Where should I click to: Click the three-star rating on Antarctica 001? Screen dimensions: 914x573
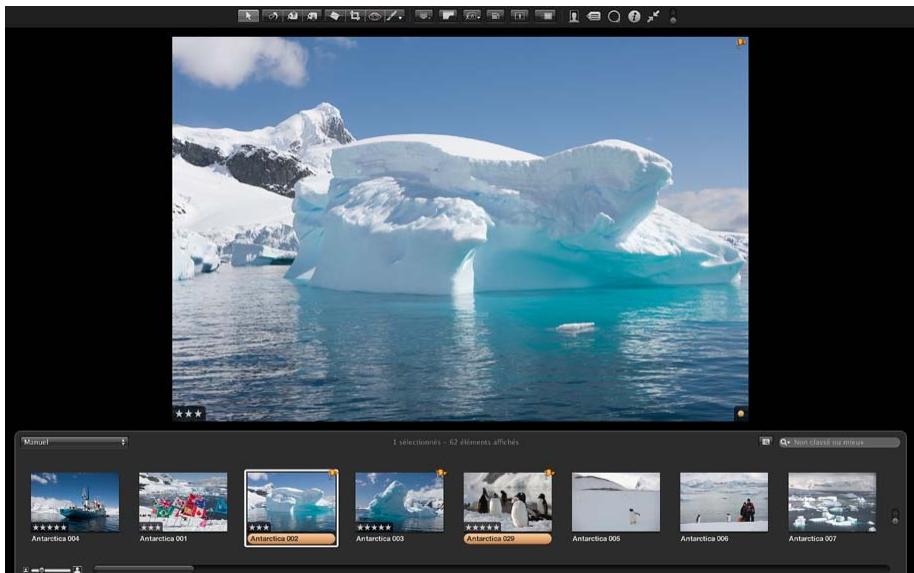click(150, 528)
